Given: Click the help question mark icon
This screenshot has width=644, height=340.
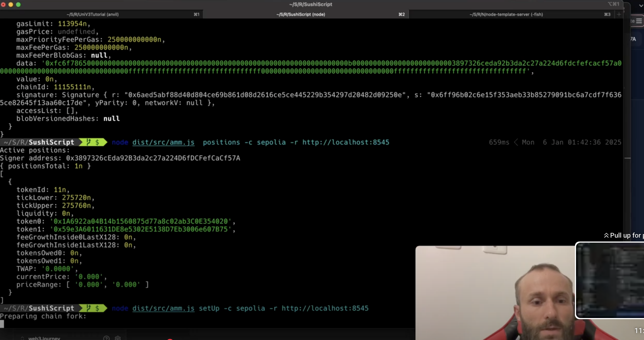Looking at the screenshot, I should pyautogui.click(x=106, y=338).
